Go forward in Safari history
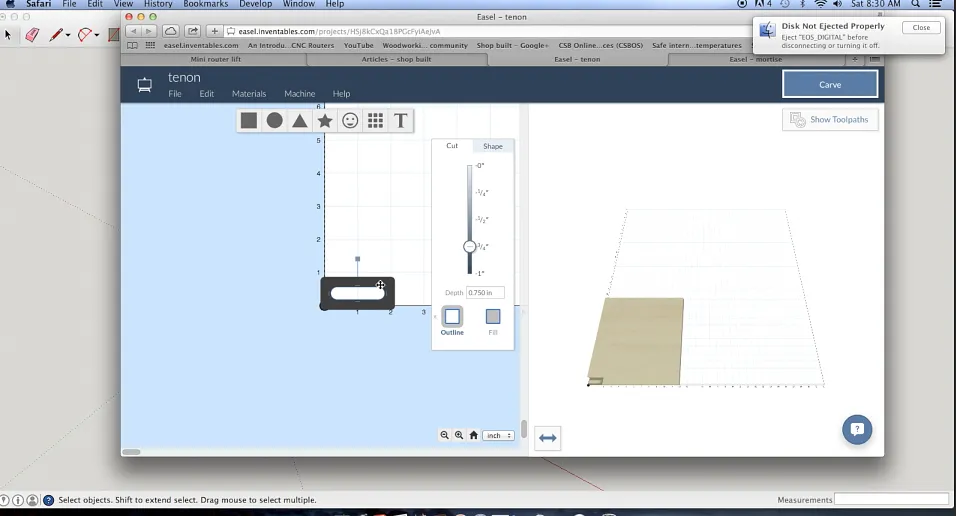 pyautogui.click(x=148, y=31)
